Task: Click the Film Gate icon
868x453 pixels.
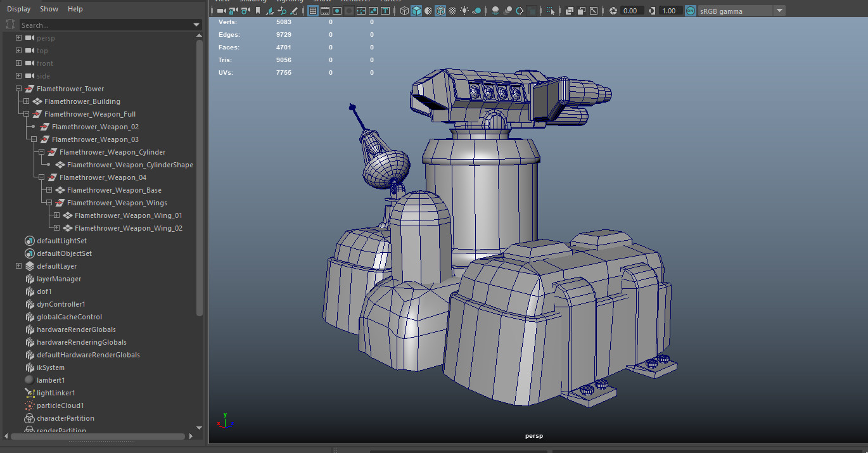Action: (x=325, y=11)
